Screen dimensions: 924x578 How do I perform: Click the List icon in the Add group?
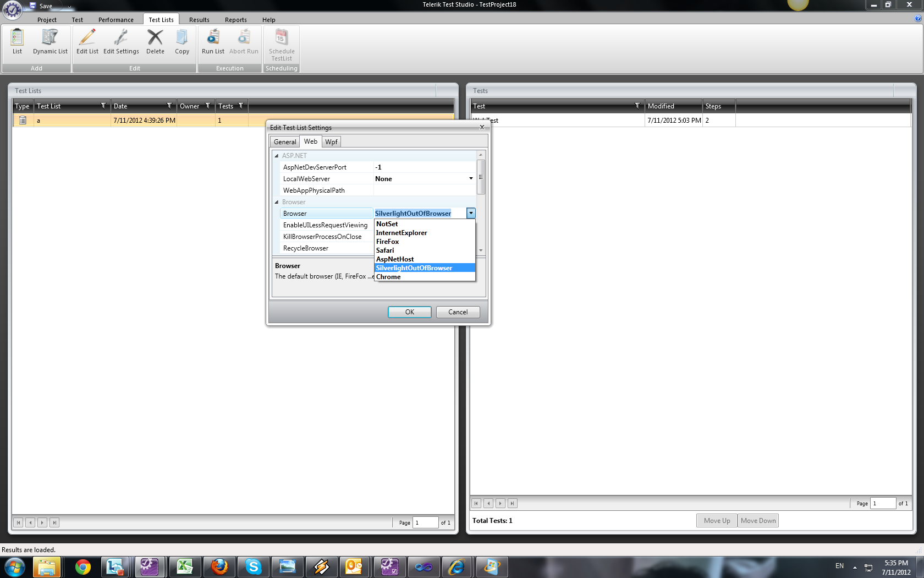click(17, 37)
